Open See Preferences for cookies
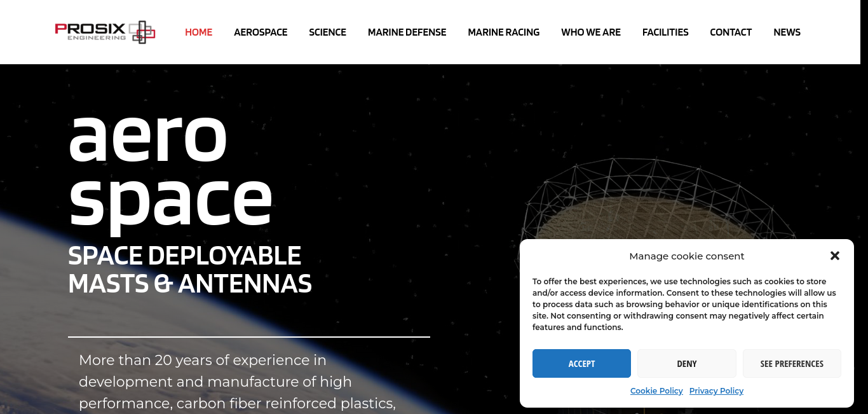The width and height of the screenshot is (868, 414). click(x=792, y=364)
